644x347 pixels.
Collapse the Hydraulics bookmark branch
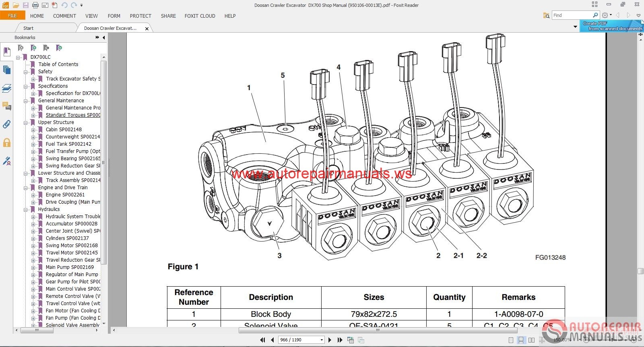tap(26, 210)
